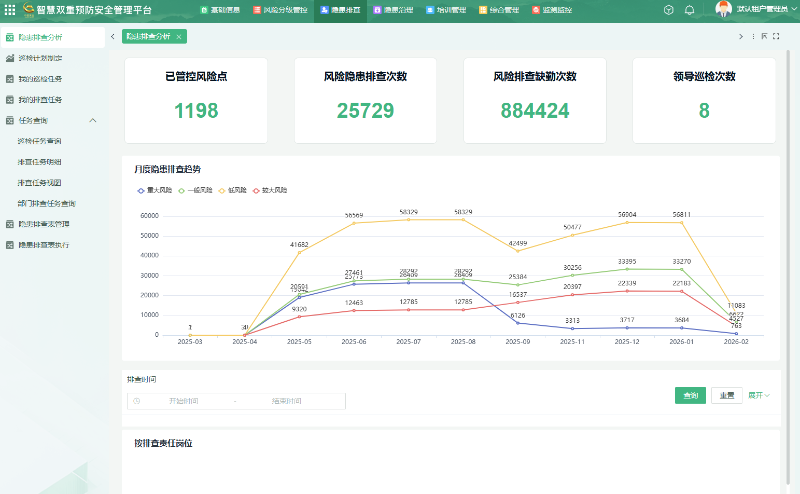
Task: Click the 按排查责任岗位 section title
Action: click(x=163, y=443)
